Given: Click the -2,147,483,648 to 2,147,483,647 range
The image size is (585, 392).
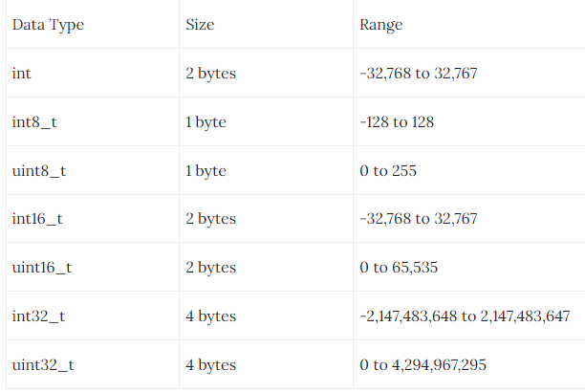Looking at the screenshot, I should (x=465, y=316).
